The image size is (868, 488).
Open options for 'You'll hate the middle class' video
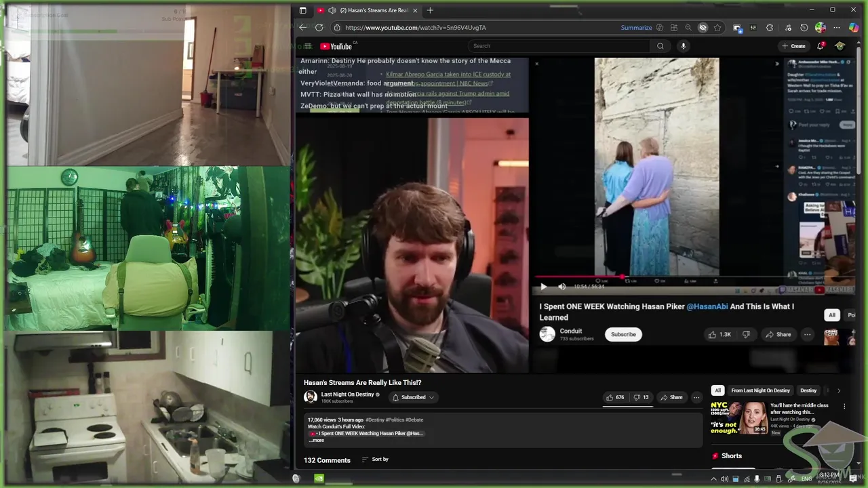tap(844, 406)
